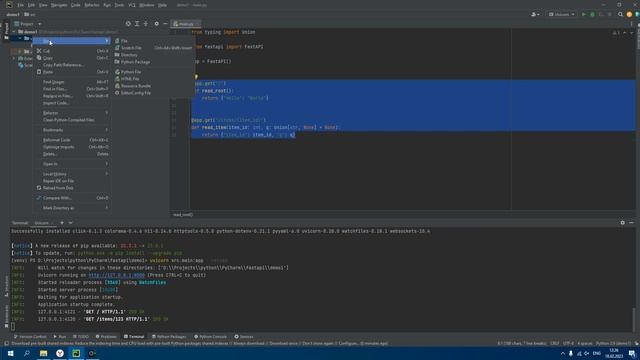The image size is (640, 360).
Task: Expand the External Libraries tree node
Action: click(14, 58)
